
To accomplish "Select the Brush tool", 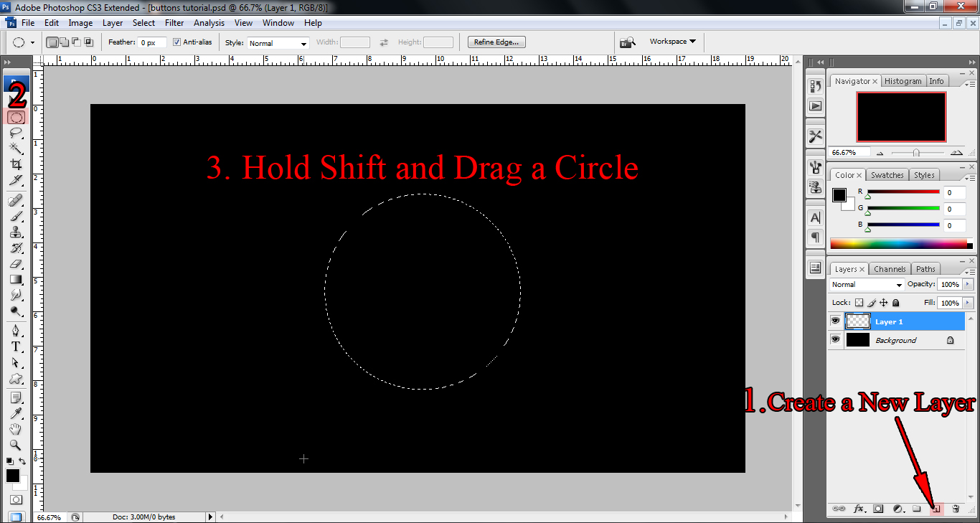I will click(x=16, y=216).
